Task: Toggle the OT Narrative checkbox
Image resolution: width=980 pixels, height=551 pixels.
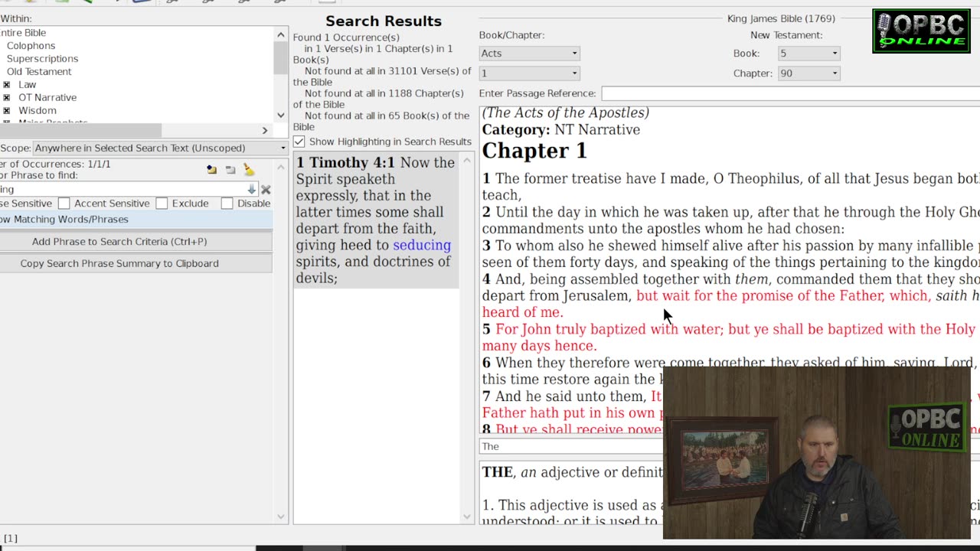Action: (7, 97)
